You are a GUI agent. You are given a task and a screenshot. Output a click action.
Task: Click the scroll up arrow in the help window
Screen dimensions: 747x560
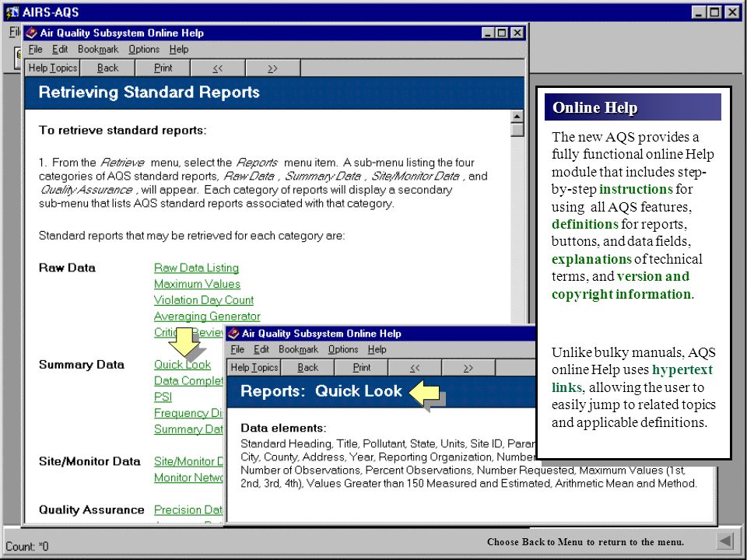pos(517,116)
